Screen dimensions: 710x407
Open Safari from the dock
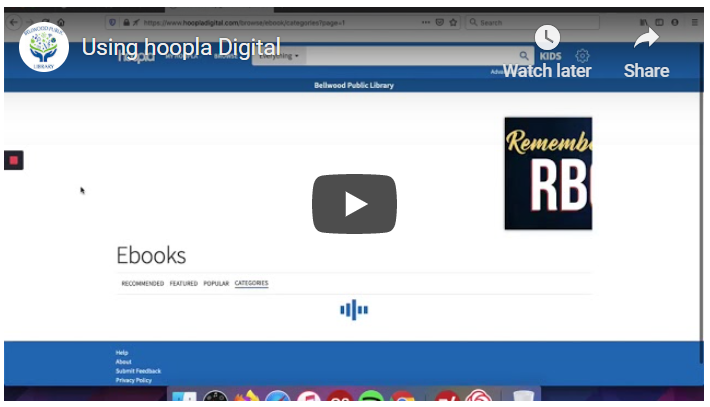point(278,395)
